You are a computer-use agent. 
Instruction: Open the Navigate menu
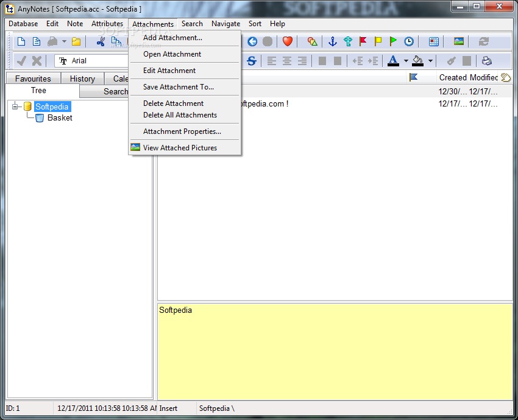coord(226,24)
